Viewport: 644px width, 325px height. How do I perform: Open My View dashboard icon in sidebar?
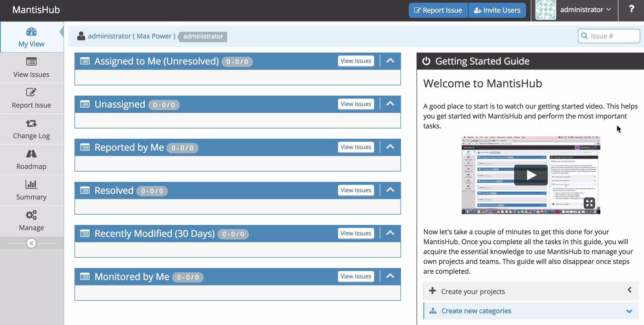pyautogui.click(x=32, y=32)
